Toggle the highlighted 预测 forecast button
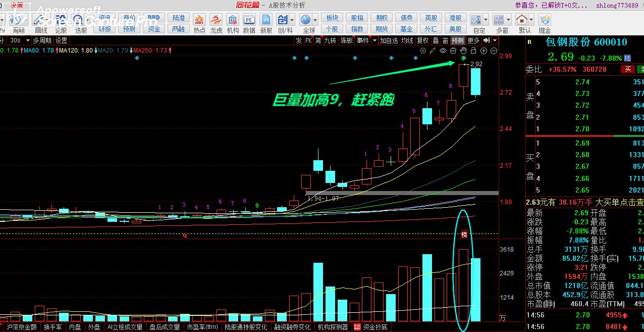Screen dimensions: 644x332 pos(457,40)
